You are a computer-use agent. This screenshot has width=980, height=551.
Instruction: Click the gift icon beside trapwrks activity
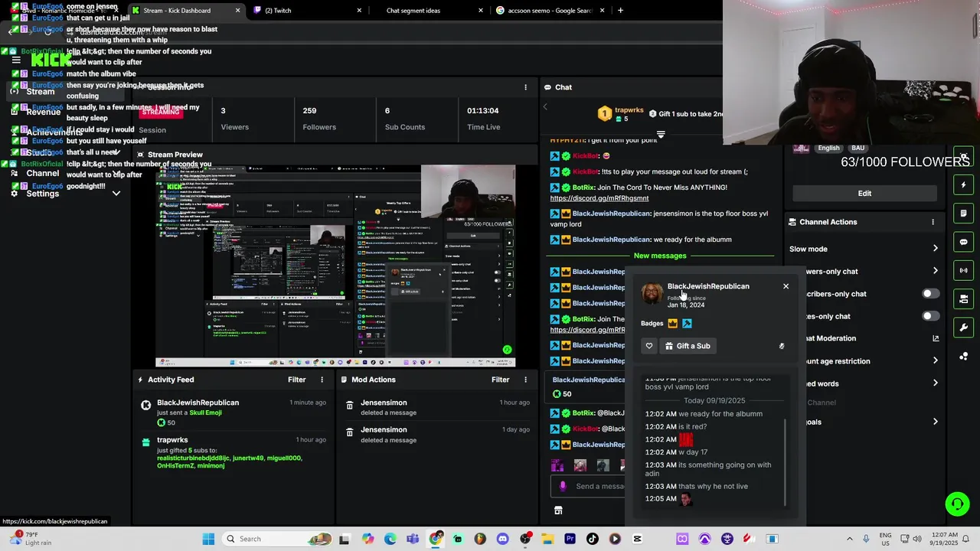pos(145,442)
